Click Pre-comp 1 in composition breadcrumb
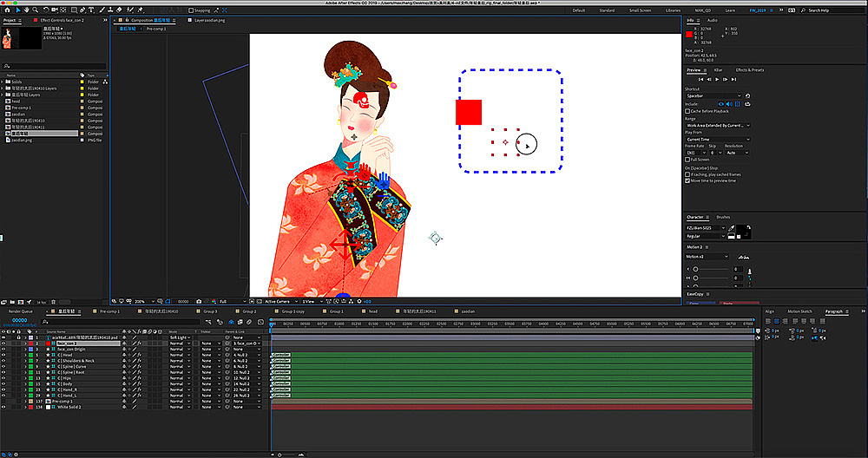This screenshot has width=868, height=458. 156,29
